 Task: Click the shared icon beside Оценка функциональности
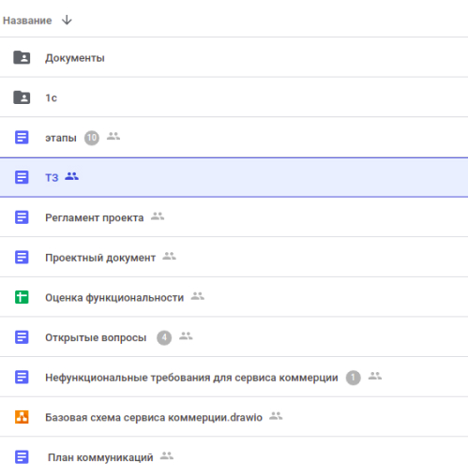[x=198, y=296]
